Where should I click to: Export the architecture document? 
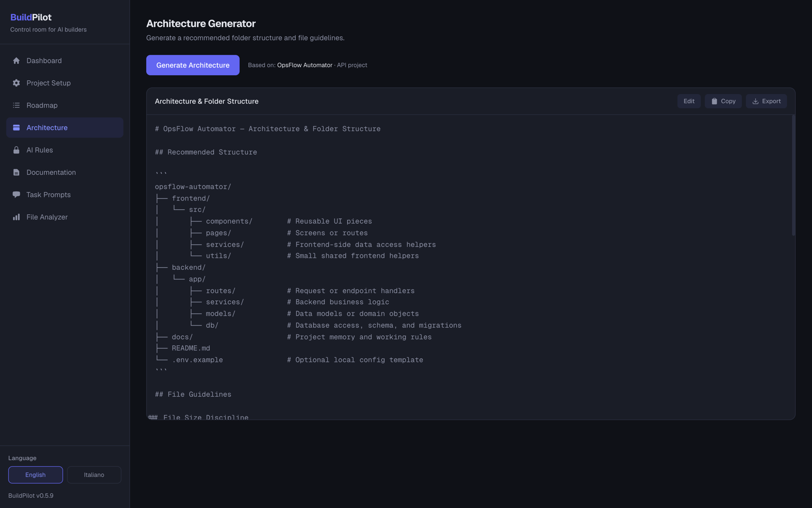pyautogui.click(x=766, y=101)
